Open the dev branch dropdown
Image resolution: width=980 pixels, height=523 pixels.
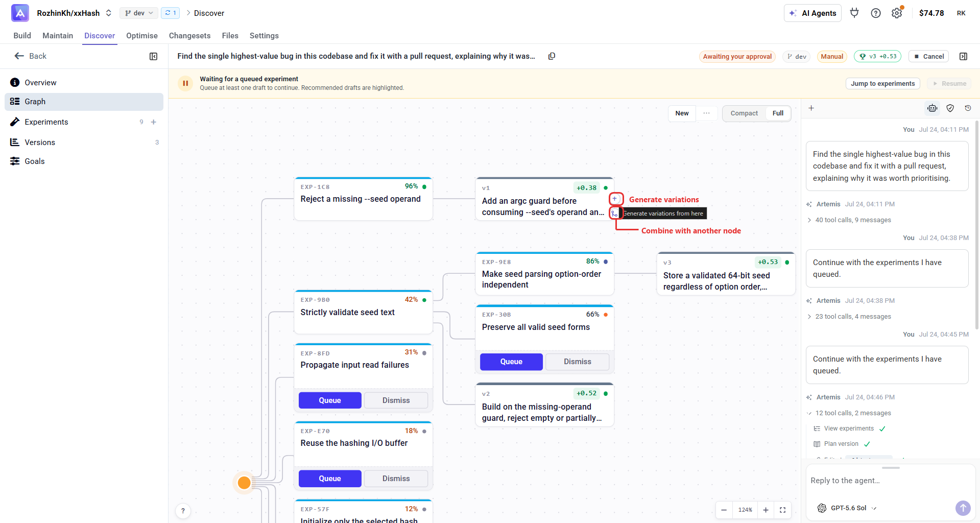[x=139, y=13]
